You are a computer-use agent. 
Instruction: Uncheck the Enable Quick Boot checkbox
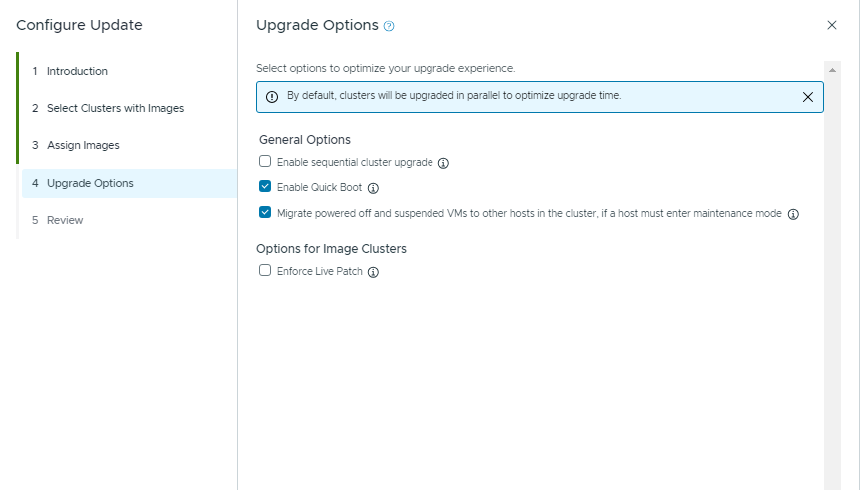[265, 187]
